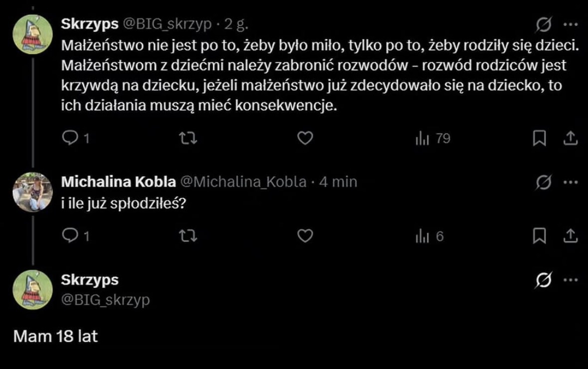Reply to Skrzyps' first tweet
588x369 pixels.
click(71, 139)
